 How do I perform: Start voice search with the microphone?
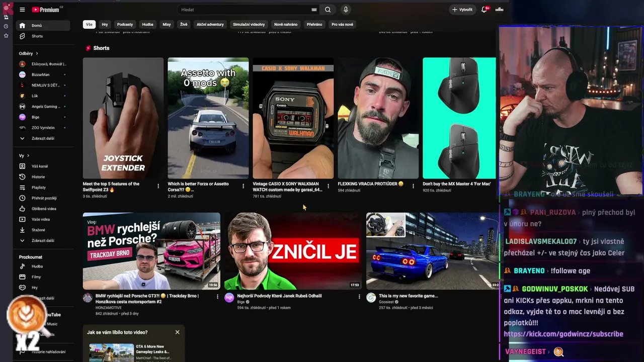[346, 10]
